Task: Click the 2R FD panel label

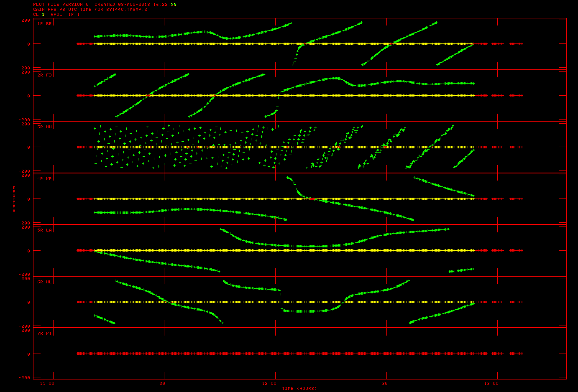Action: coord(44,75)
